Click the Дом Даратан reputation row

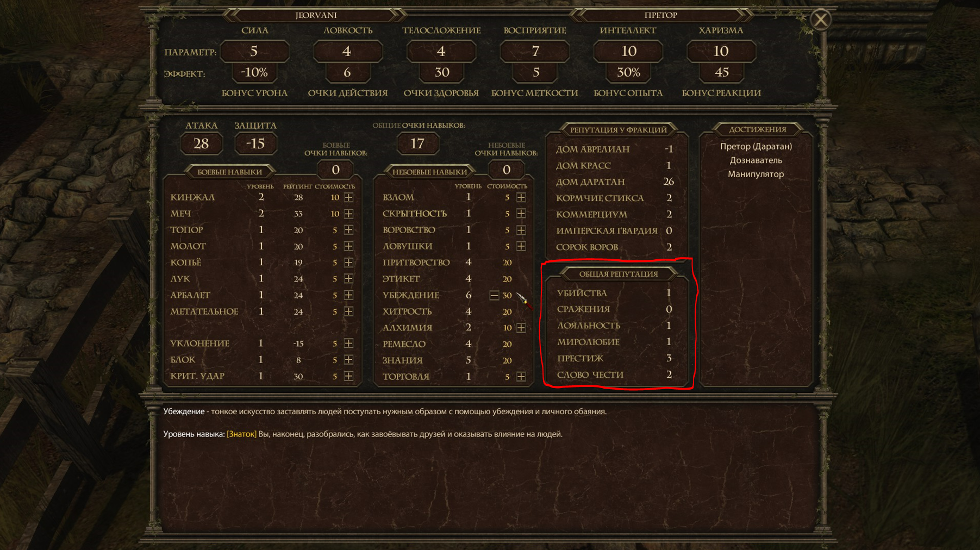615,182
